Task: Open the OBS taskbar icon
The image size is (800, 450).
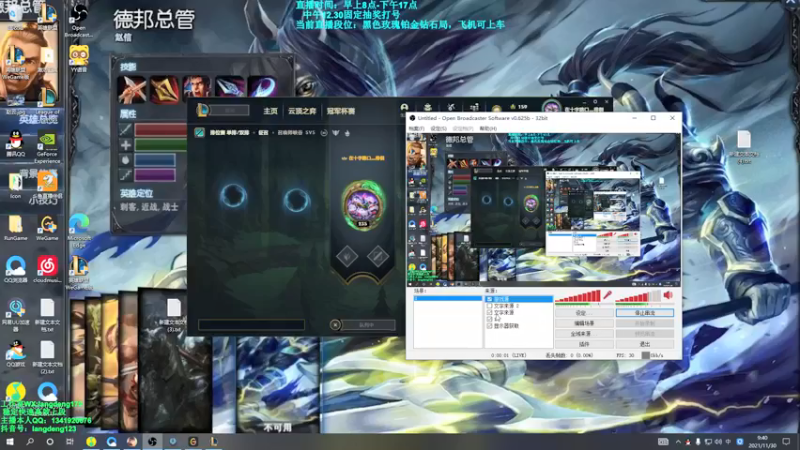Action: click(152, 442)
